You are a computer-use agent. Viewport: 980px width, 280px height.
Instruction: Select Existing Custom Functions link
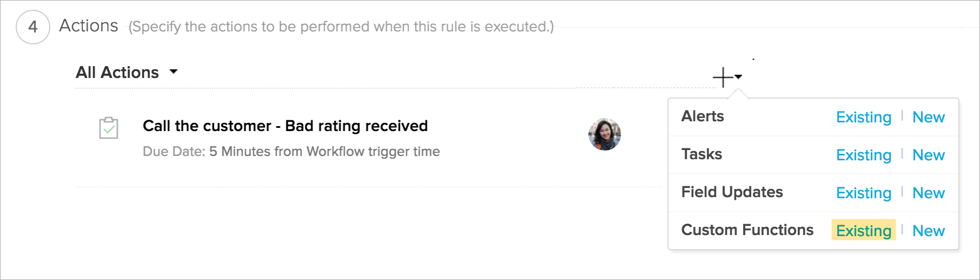click(x=863, y=231)
